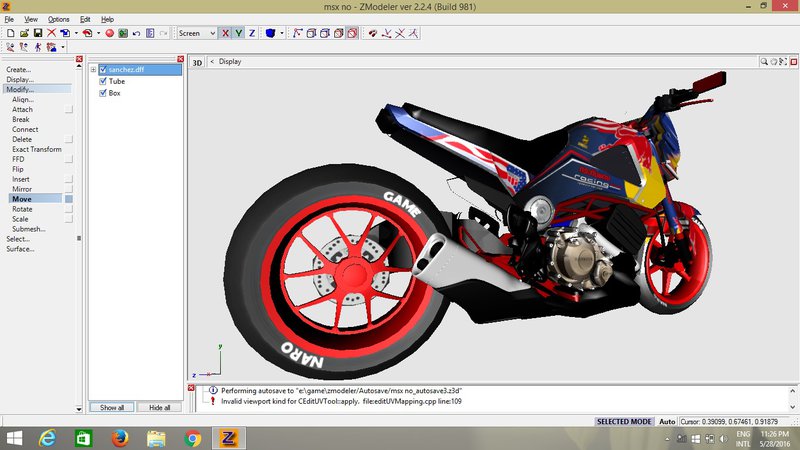The width and height of the screenshot is (800, 450).
Task: Click the first axis gizmo icon after red pill
Action: (387, 33)
